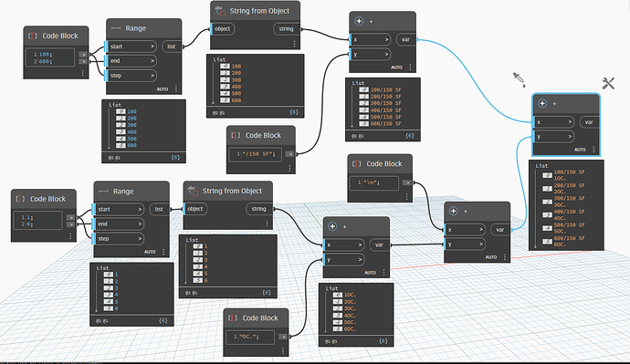Click the 600/150 SF 60C. item in the final preview
This screenshot has height=364, width=630.
(x=569, y=241)
